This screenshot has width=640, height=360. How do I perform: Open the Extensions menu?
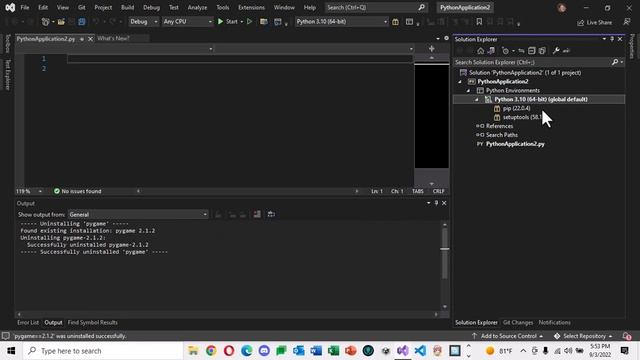(251, 7)
